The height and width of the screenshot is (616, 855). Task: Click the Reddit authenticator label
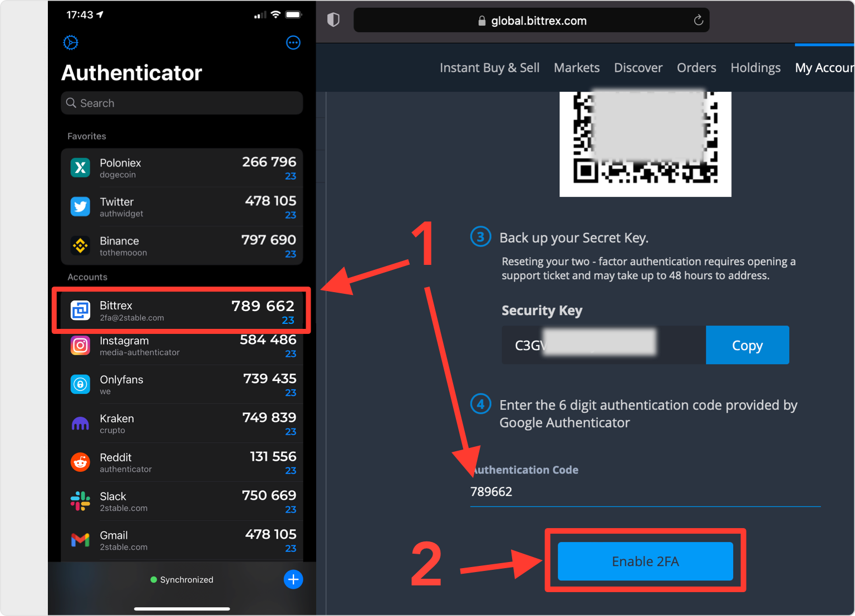(x=126, y=469)
